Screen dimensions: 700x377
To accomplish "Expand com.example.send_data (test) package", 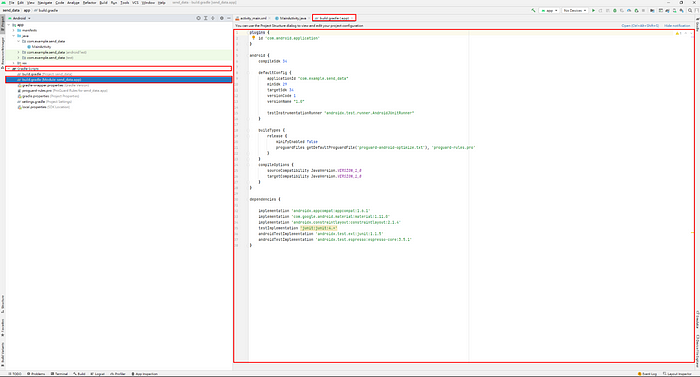I will coord(18,58).
